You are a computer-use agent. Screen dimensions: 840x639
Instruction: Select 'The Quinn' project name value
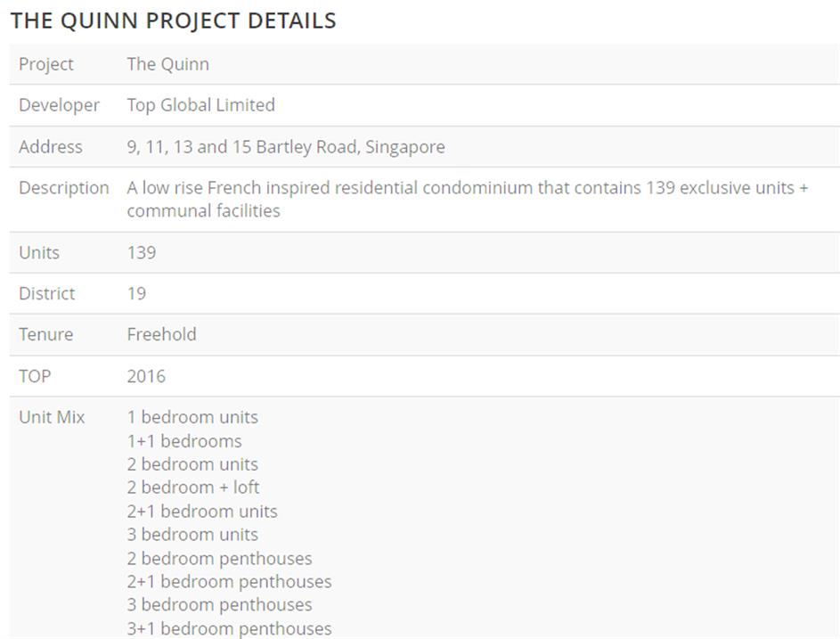[x=167, y=64]
